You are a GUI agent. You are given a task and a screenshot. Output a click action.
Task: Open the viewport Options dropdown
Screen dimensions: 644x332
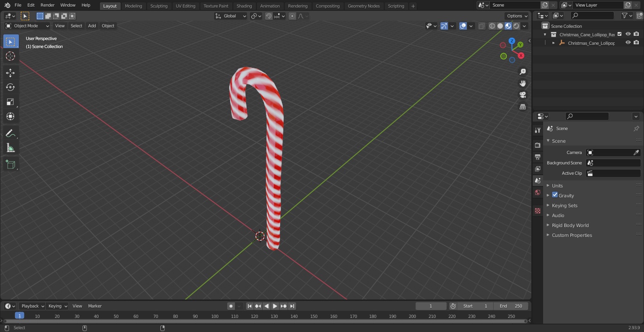click(517, 16)
